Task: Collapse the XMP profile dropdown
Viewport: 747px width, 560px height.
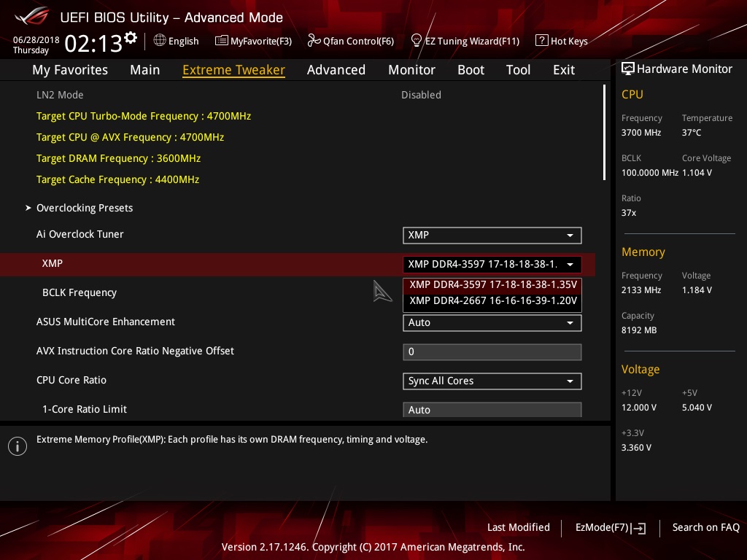Action: [492, 264]
